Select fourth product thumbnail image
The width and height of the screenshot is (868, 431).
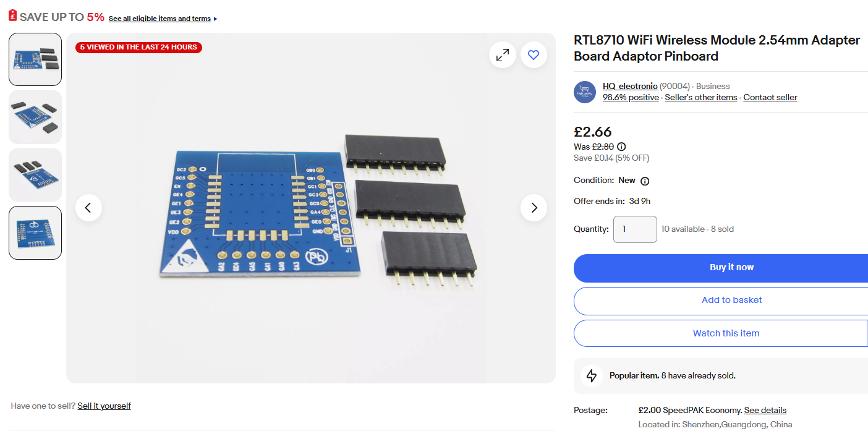pos(35,233)
